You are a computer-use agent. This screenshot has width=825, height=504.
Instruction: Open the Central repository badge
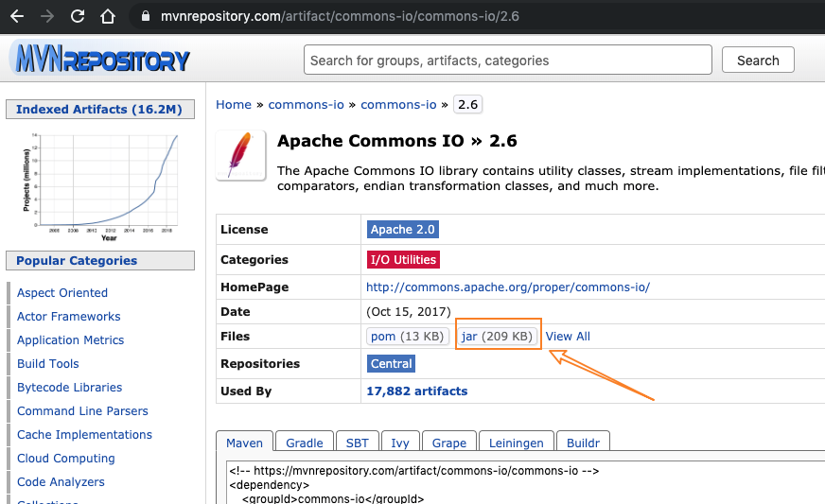click(x=391, y=363)
